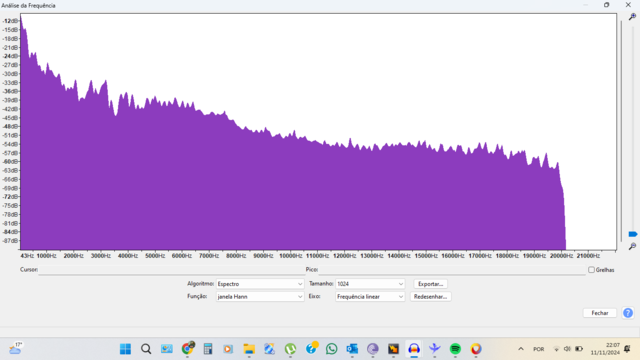640x360 pixels.
Task: Open the volume speaker tray icon
Action: [x=567, y=349]
